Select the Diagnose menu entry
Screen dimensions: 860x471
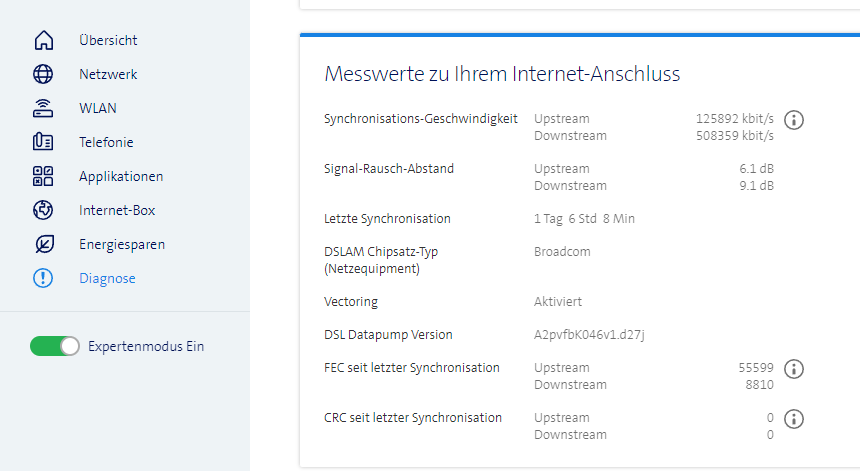click(x=107, y=279)
